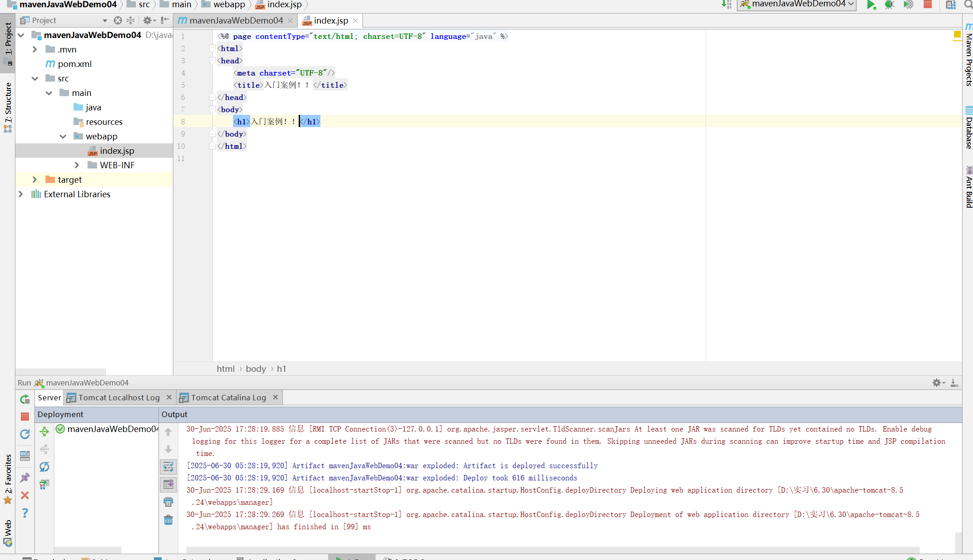
Task: Close the Tomcat Catalina Log tab
Action: click(275, 397)
